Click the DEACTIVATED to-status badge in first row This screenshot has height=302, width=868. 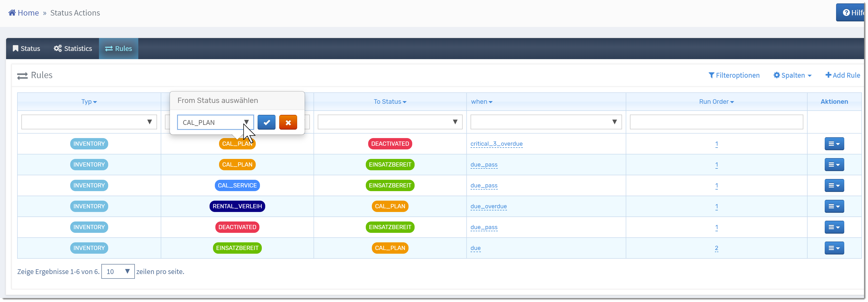[x=390, y=144]
